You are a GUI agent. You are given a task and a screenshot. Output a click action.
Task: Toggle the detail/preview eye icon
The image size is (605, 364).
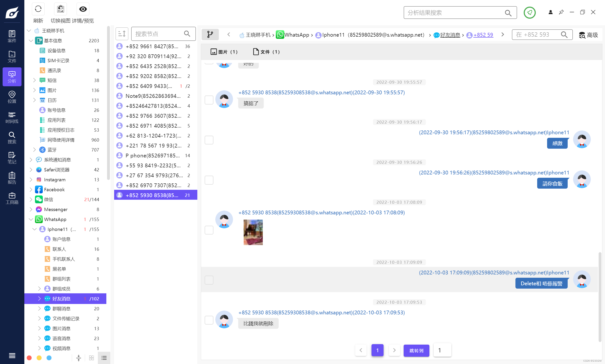(x=83, y=9)
